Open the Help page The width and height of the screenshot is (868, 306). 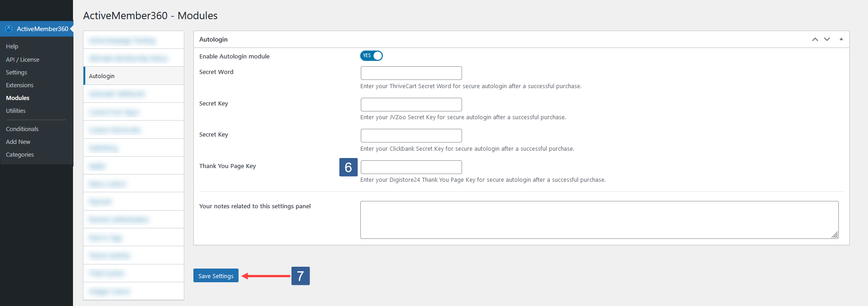tap(11, 46)
